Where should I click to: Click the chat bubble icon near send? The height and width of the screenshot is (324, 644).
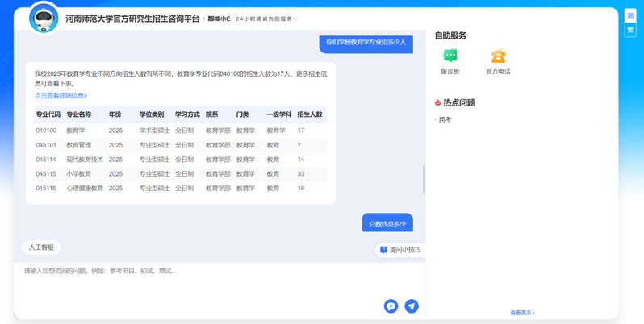pyautogui.click(x=391, y=306)
